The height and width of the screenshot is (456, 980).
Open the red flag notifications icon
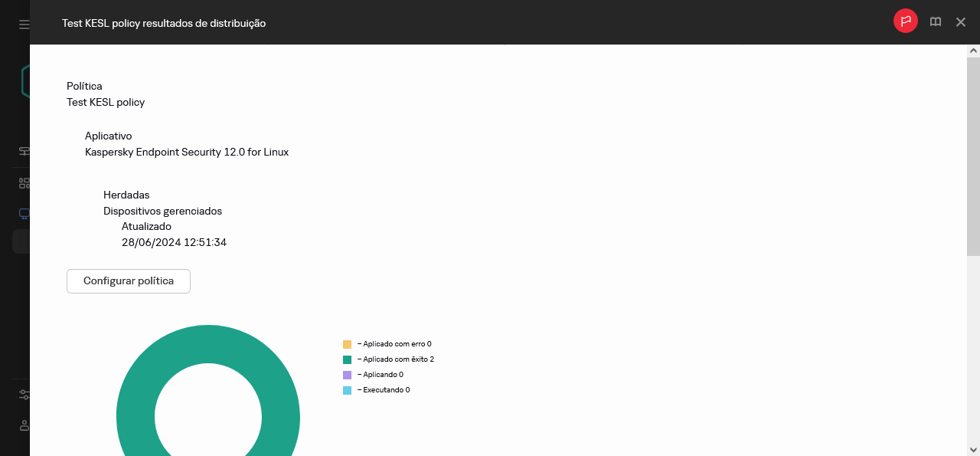(906, 21)
